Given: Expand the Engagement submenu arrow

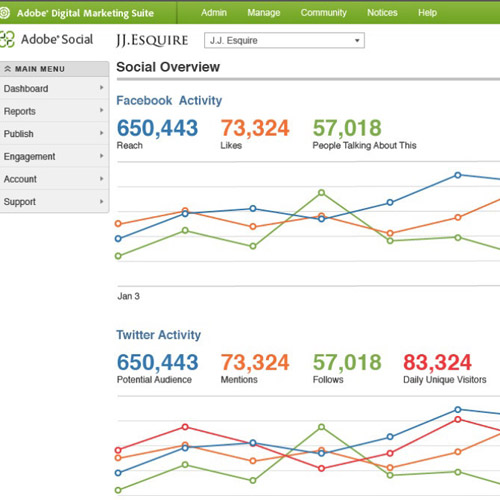Looking at the screenshot, I should [101, 156].
